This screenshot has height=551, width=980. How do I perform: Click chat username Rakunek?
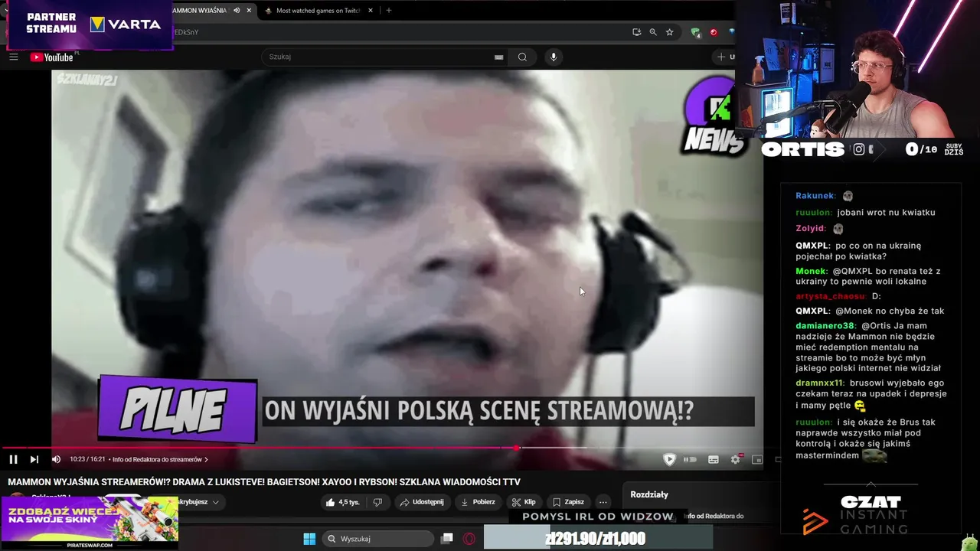tap(815, 195)
